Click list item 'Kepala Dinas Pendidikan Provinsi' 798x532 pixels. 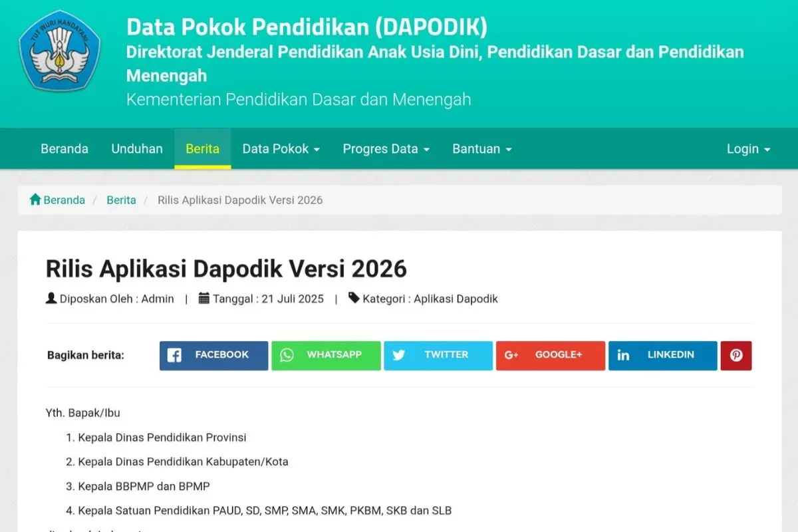click(162, 438)
